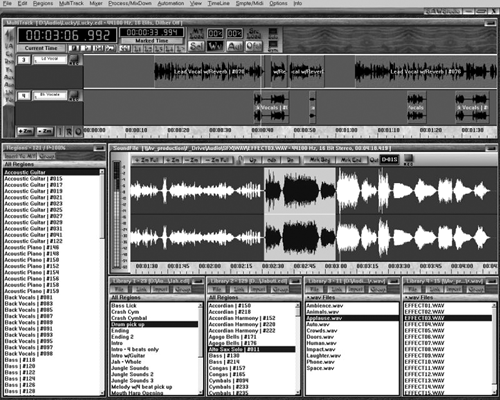Click the L1 marker location button
The width and height of the screenshot is (500, 400).
pyautogui.click(x=137, y=49)
